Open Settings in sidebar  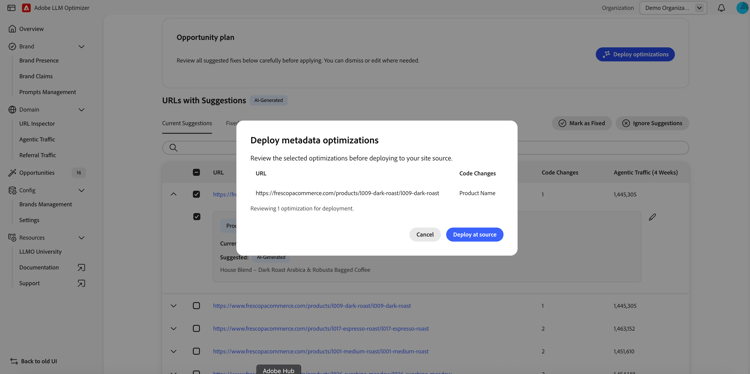(29, 220)
